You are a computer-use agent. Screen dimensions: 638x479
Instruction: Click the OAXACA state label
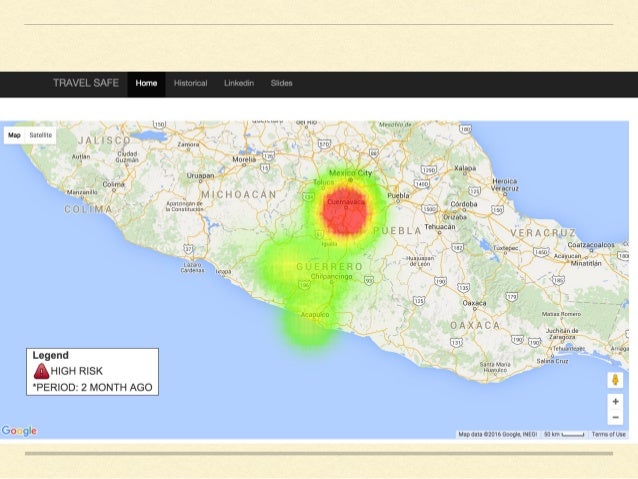click(475, 325)
